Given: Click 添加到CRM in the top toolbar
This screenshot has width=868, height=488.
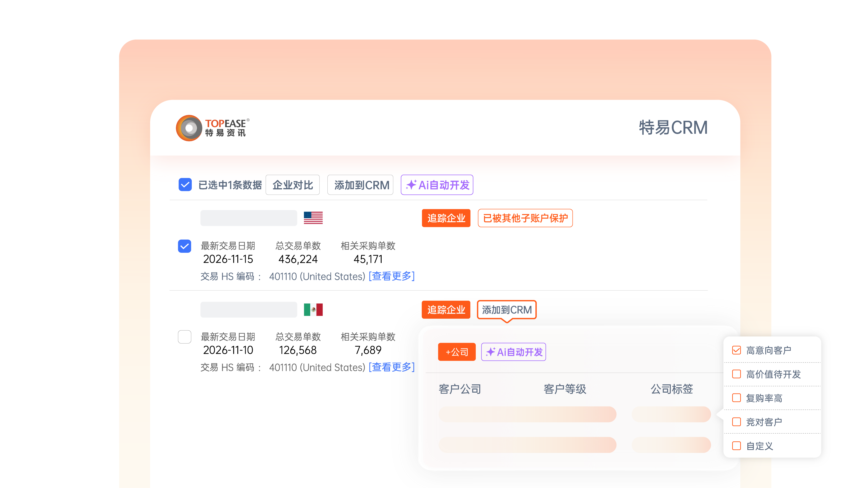Looking at the screenshot, I should (361, 185).
